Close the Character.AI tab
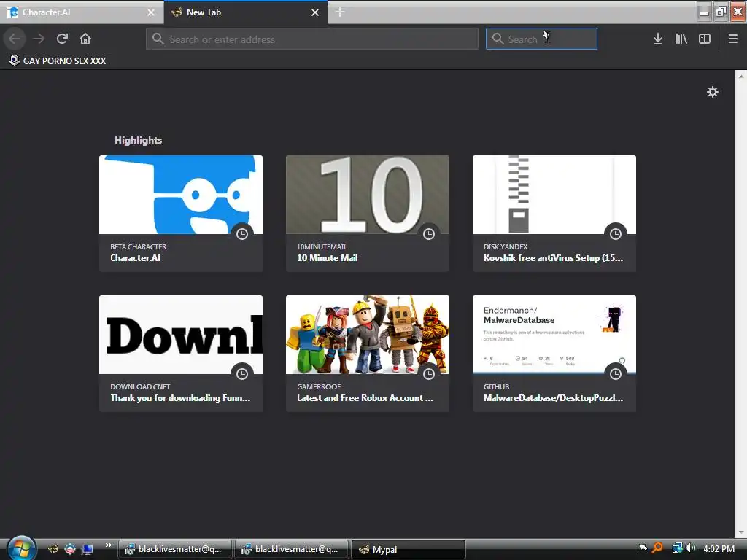The image size is (747, 560). point(151,12)
